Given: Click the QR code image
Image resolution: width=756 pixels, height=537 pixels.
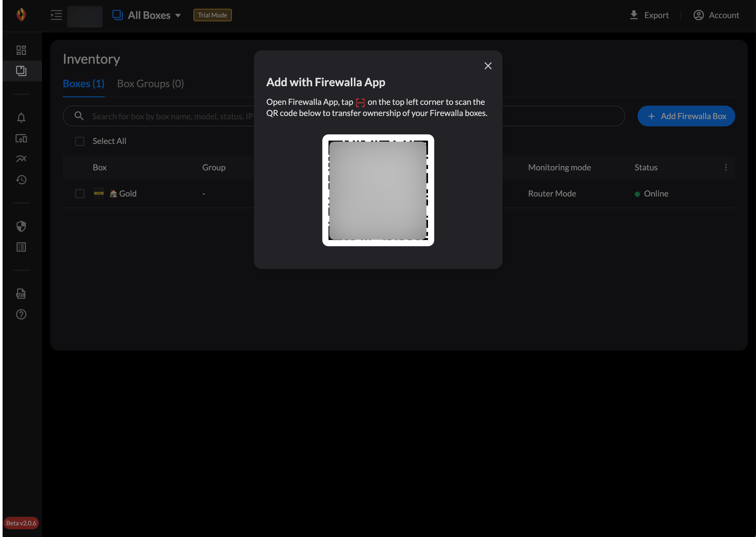Looking at the screenshot, I should pos(378,190).
